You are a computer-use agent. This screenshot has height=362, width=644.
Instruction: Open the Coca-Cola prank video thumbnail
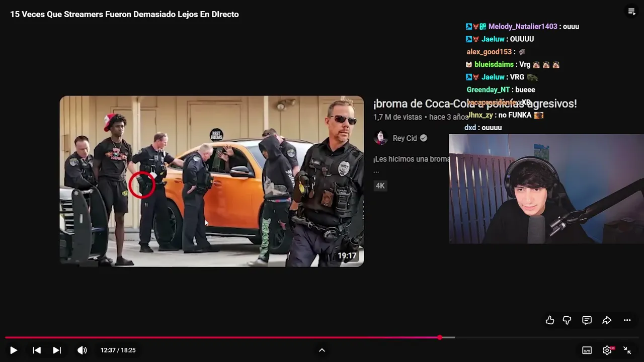coord(212,181)
